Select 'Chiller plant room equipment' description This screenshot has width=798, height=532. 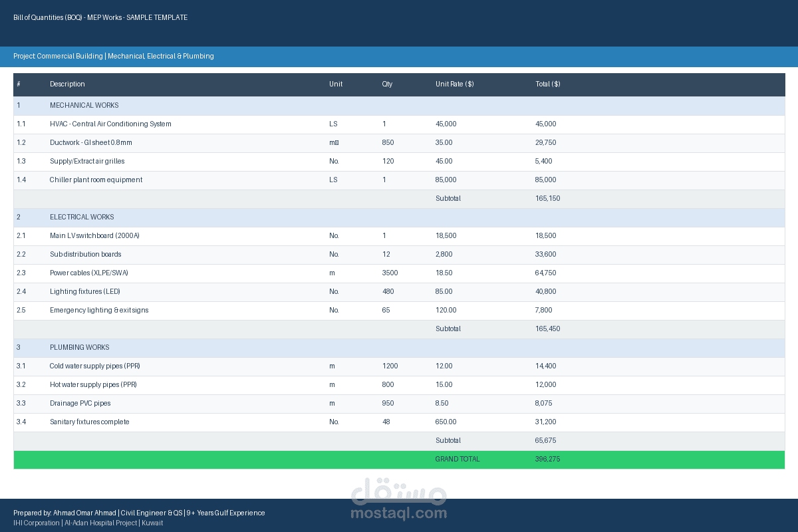click(x=96, y=180)
